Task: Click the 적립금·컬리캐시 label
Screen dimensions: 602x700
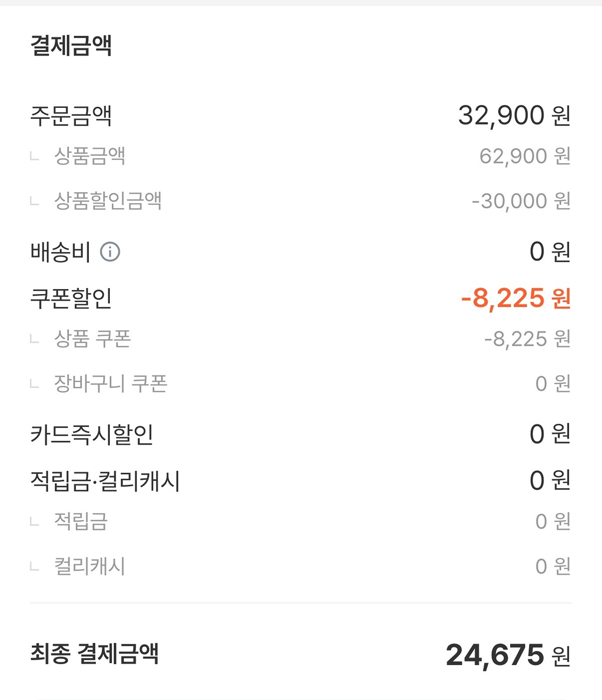Action: tap(105, 481)
